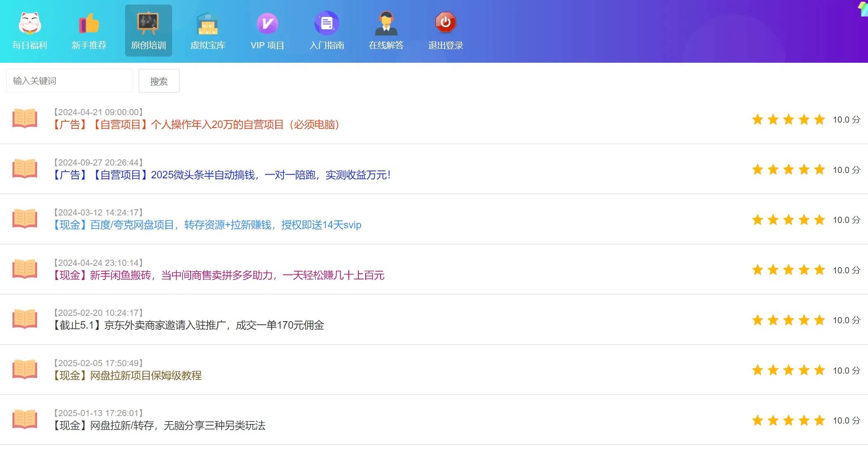Click the 2025-02-05 17:50:49 timestamp
The width and height of the screenshot is (868, 457).
pos(98,363)
